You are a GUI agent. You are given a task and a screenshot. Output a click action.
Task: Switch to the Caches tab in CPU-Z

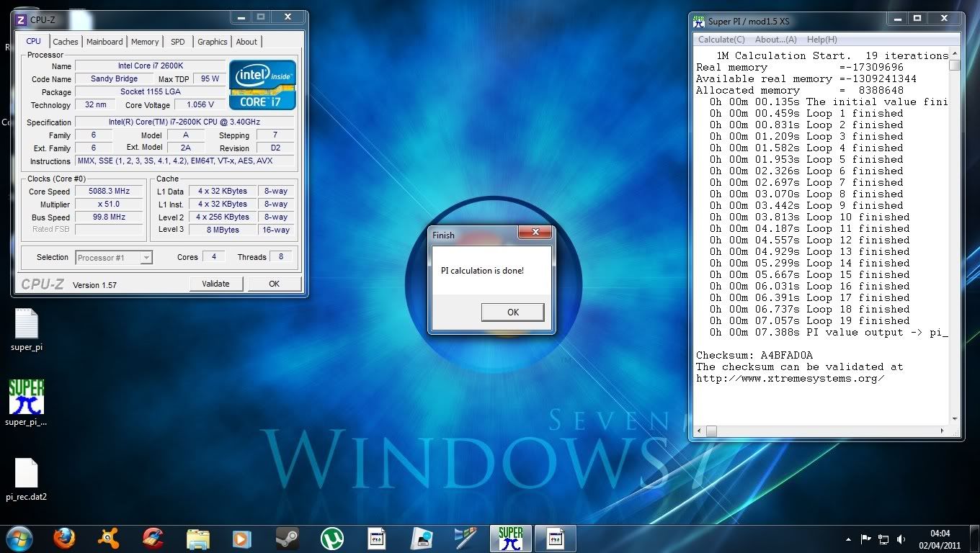click(x=66, y=42)
